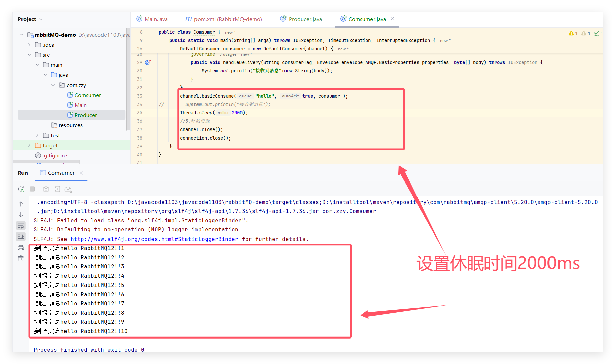The image size is (615, 364).
Task: Clear console with the trash icon
Action: click(21, 258)
